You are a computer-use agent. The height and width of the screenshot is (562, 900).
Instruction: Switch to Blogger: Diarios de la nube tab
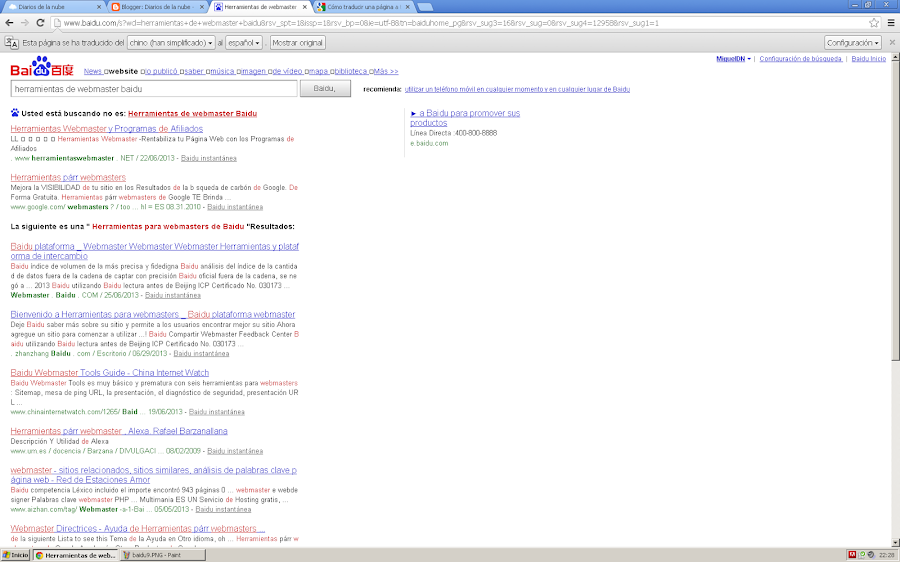(157, 7)
